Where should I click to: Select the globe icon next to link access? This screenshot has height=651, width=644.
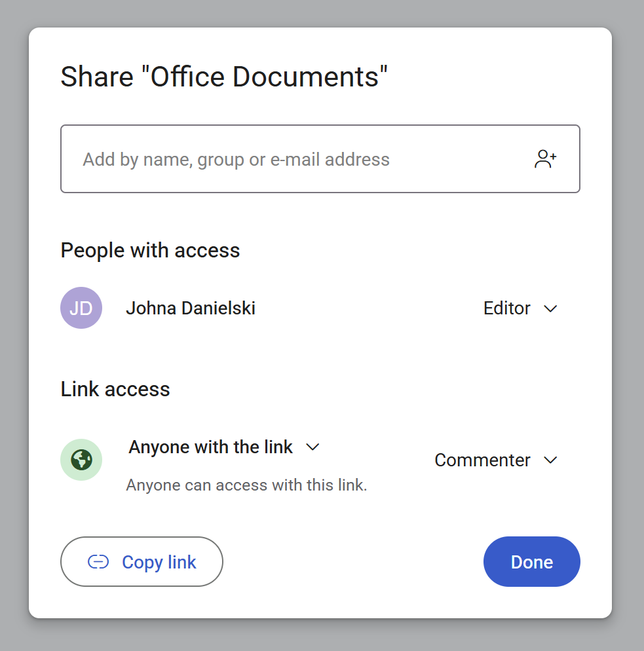pos(81,460)
